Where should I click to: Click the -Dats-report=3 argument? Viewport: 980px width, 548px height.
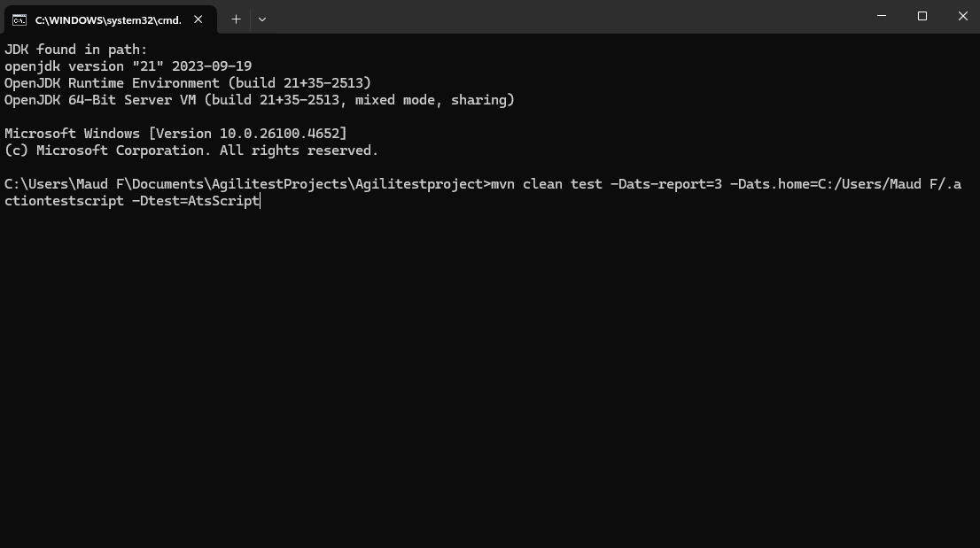coord(666,184)
